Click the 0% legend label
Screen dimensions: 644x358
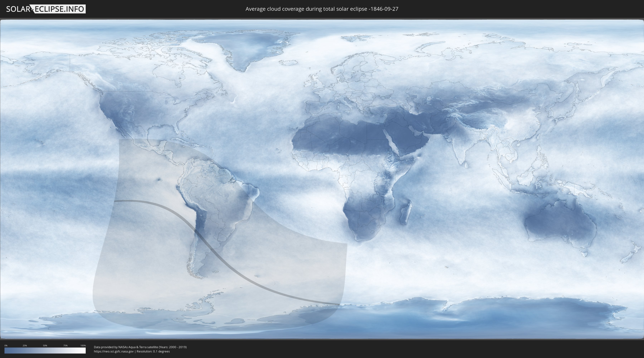[x=6, y=345]
